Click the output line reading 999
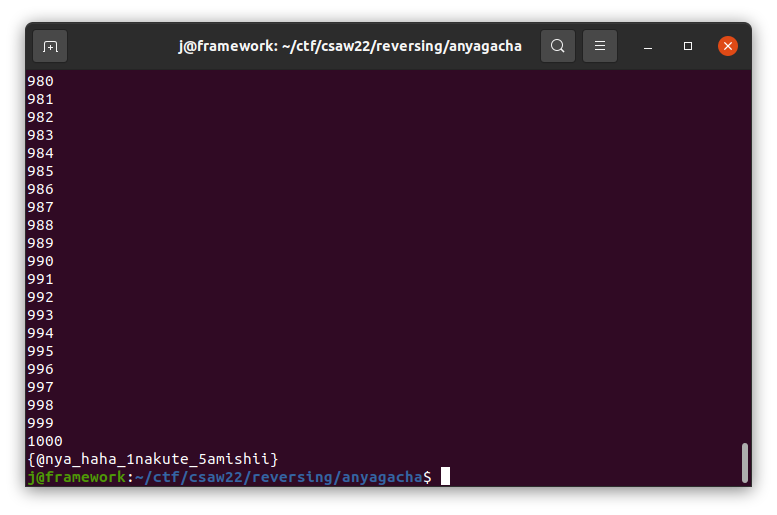Screen dimensions: 777x515 pyautogui.click(x=41, y=423)
